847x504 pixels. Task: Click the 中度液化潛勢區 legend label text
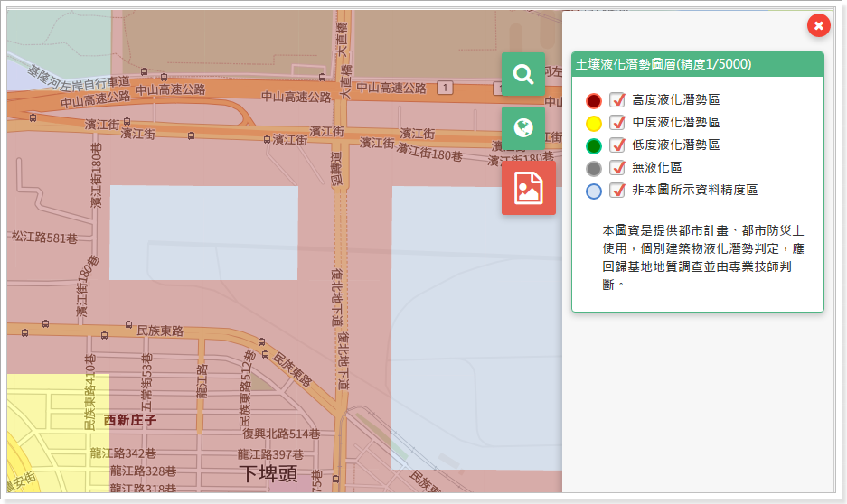[x=675, y=122]
